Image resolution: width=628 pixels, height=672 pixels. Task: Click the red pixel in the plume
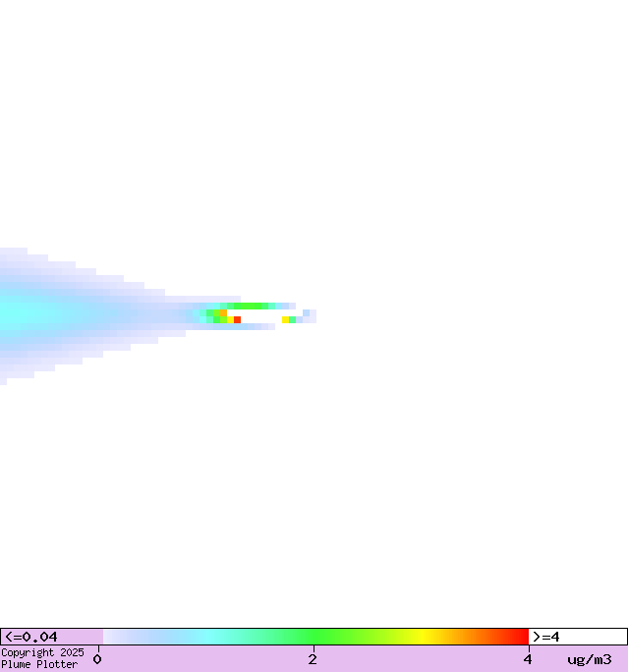(237, 319)
